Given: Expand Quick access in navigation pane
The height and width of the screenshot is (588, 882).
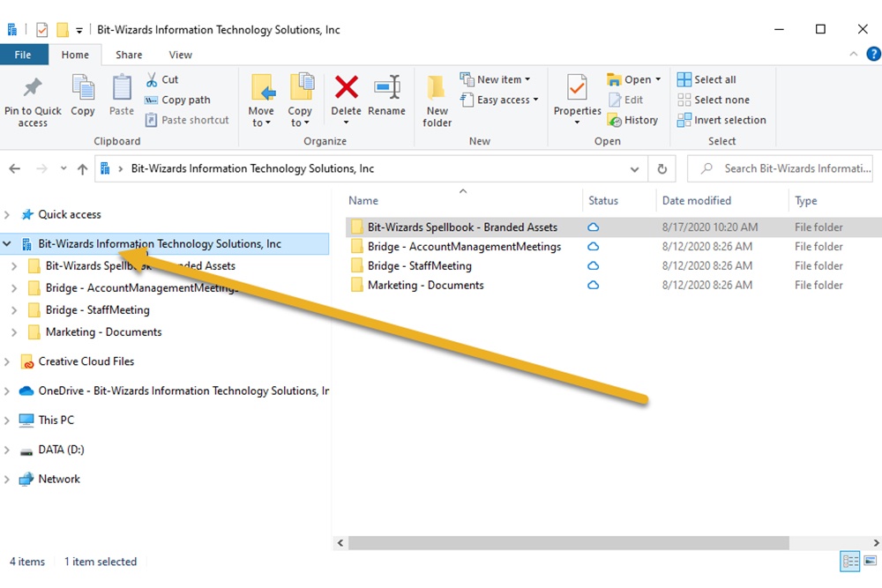Looking at the screenshot, I should coord(7,215).
